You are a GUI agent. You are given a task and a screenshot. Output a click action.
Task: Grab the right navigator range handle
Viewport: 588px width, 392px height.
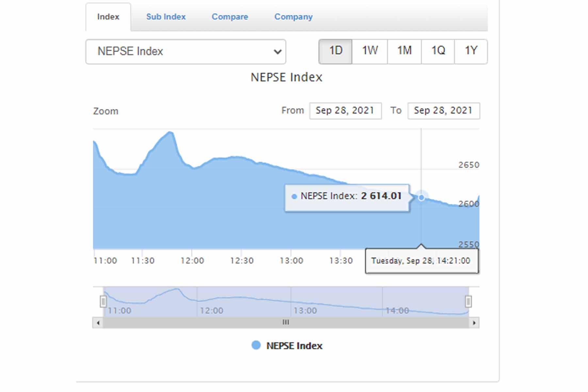pyautogui.click(x=468, y=301)
